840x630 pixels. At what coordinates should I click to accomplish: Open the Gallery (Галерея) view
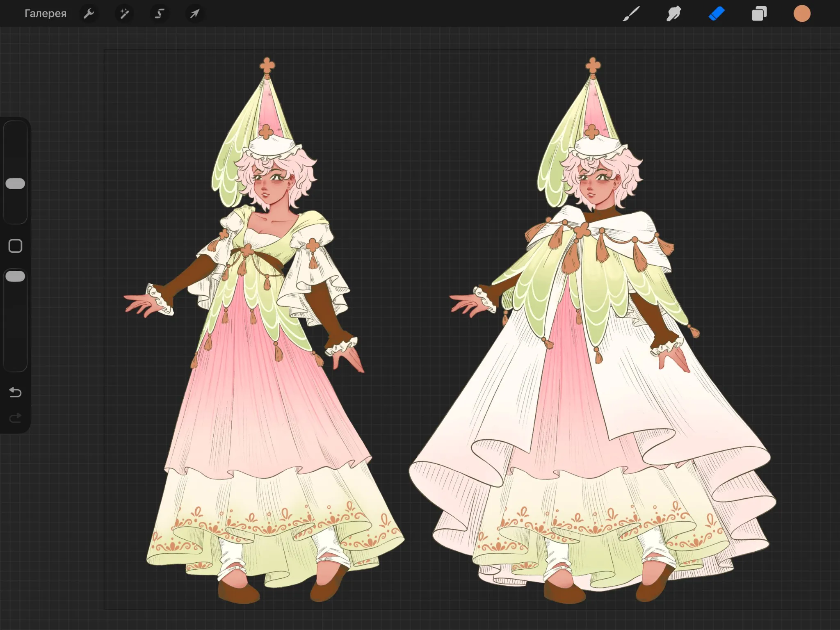tap(45, 14)
